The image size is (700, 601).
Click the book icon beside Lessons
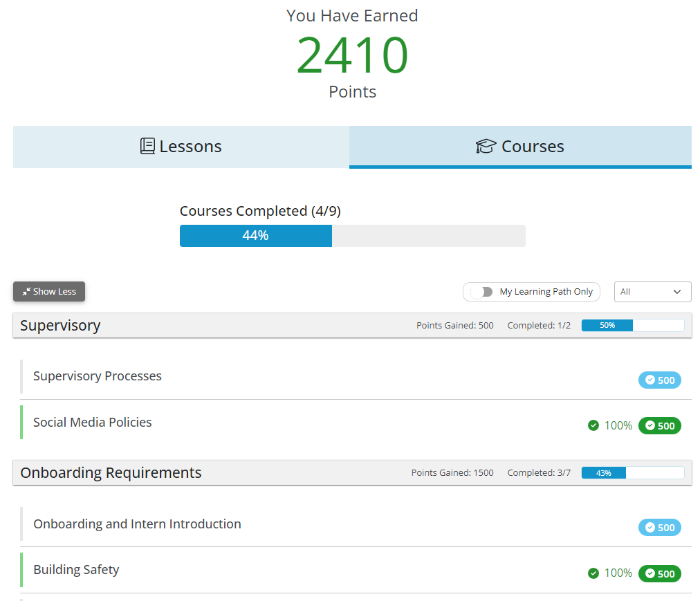click(147, 146)
